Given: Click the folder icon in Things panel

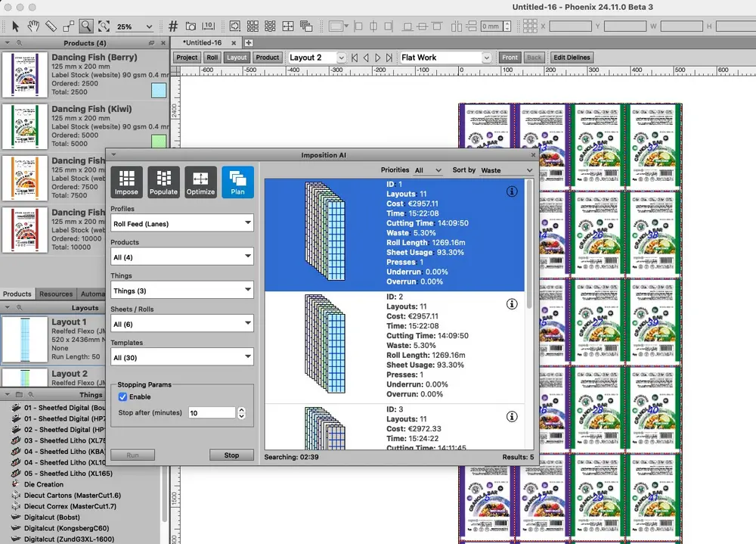Looking at the screenshot, I should tap(20, 395).
